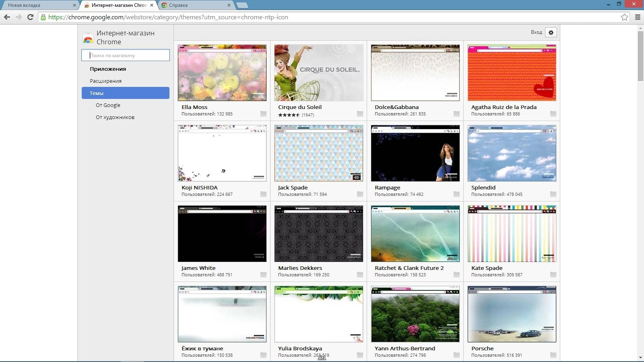Click small icon on Dolce&Gabbana card
The image size is (644, 362).
(x=456, y=114)
